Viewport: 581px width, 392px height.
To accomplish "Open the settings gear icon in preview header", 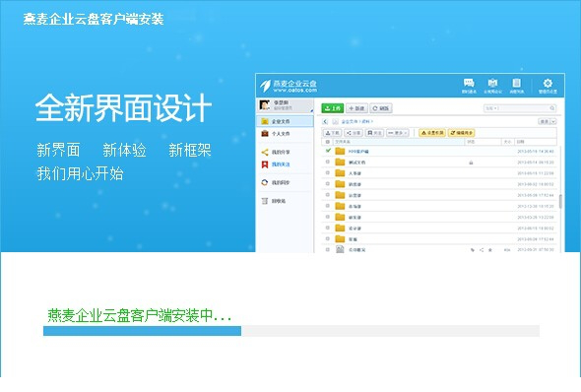I will coord(548,83).
